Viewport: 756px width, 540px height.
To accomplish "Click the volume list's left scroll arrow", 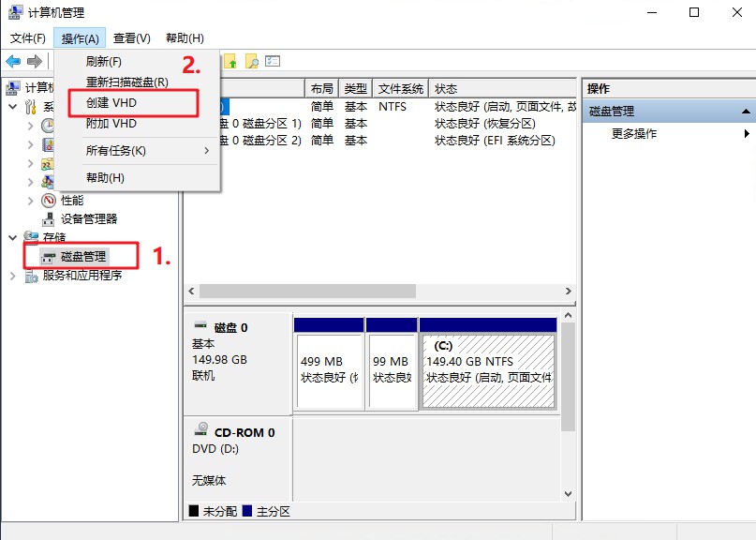I will (191, 291).
